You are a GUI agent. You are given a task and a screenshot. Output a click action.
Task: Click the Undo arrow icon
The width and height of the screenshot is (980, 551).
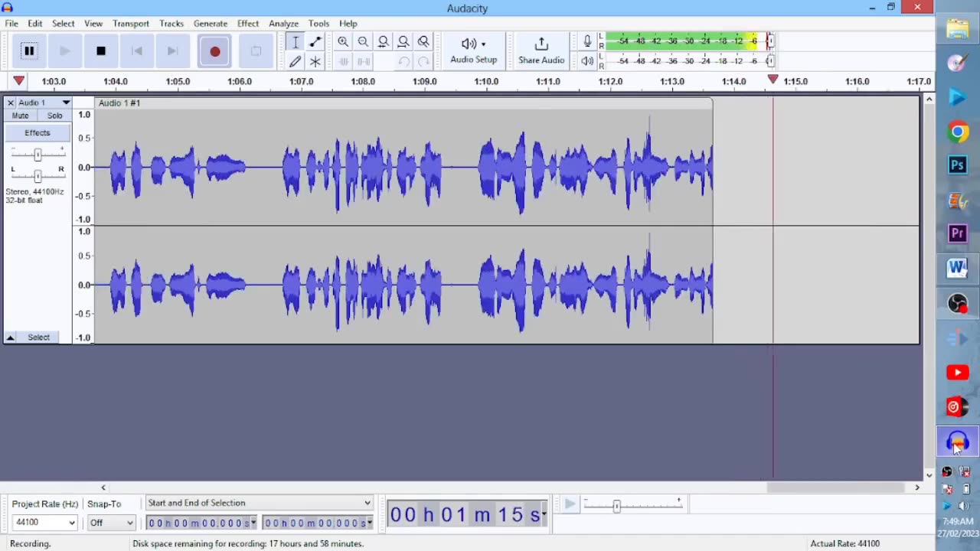click(x=403, y=61)
